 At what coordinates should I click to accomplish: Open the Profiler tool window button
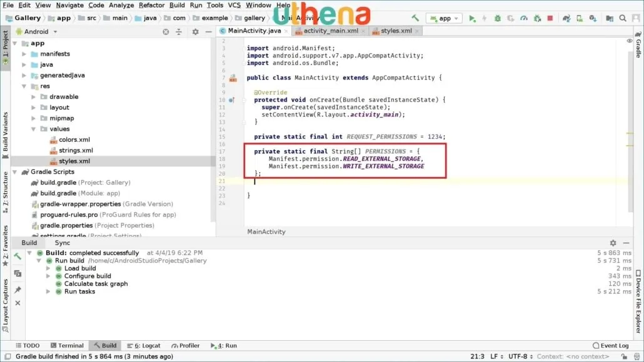coord(185,346)
